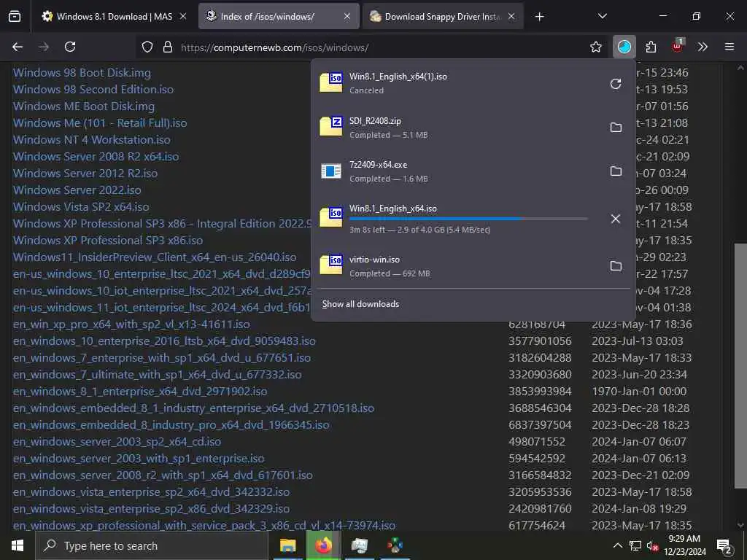This screenshot has width=747, height=560.
Task: Open en_windows_server_2003_sp2_x64_cd.iso link
Action: click(x=117, y=442)
